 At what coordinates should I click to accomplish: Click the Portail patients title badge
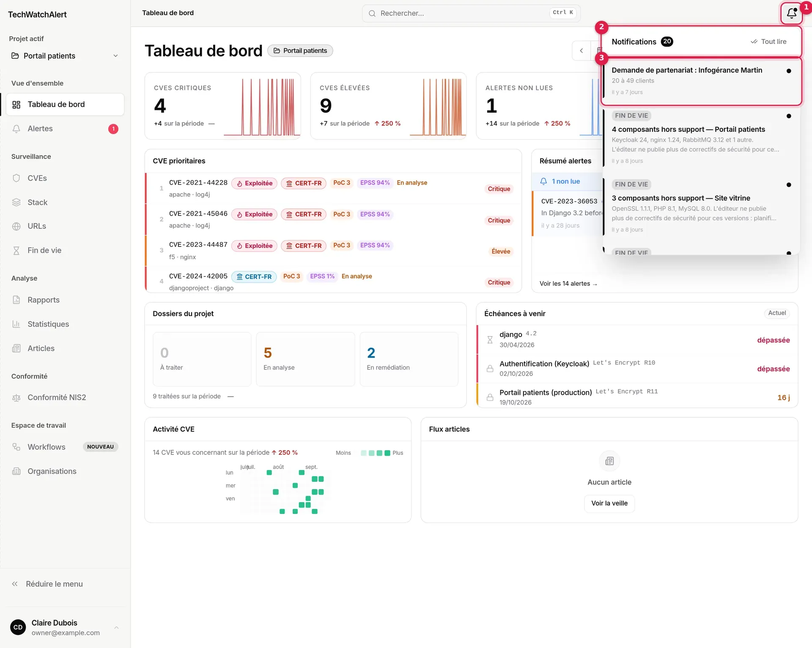pos(300,51)
